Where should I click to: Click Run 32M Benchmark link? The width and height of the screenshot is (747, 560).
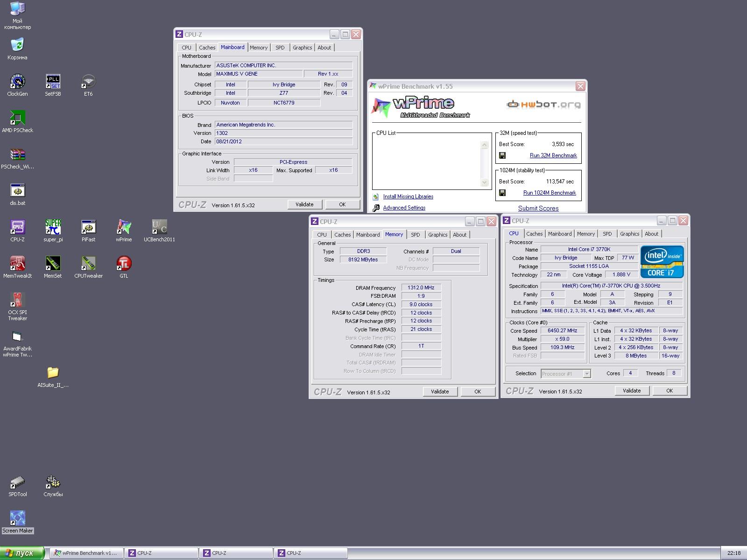point(553,155)
